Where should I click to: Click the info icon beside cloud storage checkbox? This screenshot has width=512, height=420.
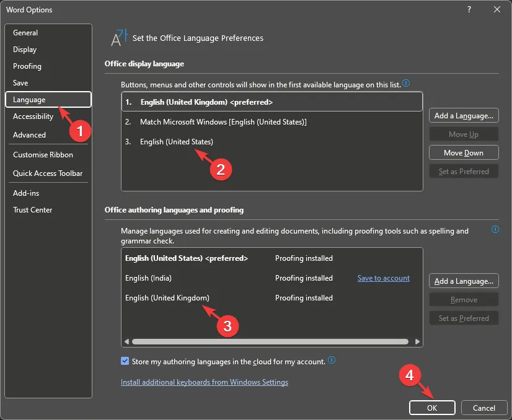coord(332,360)
